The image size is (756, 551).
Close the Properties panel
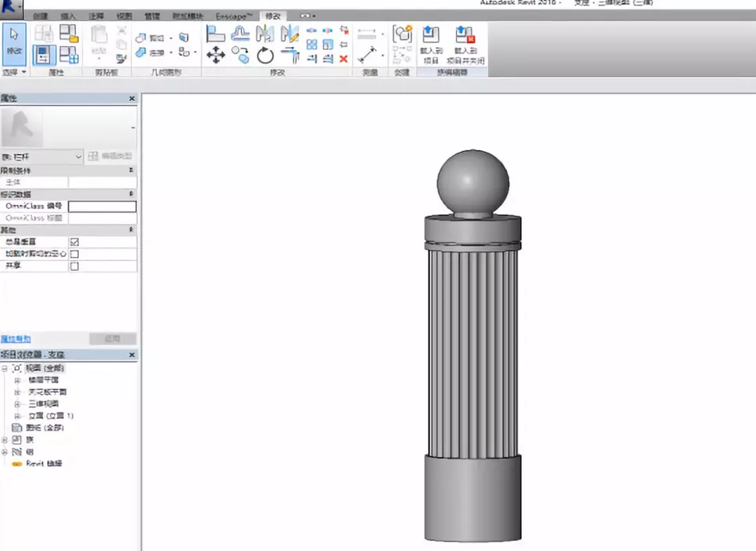coord(132,99)
